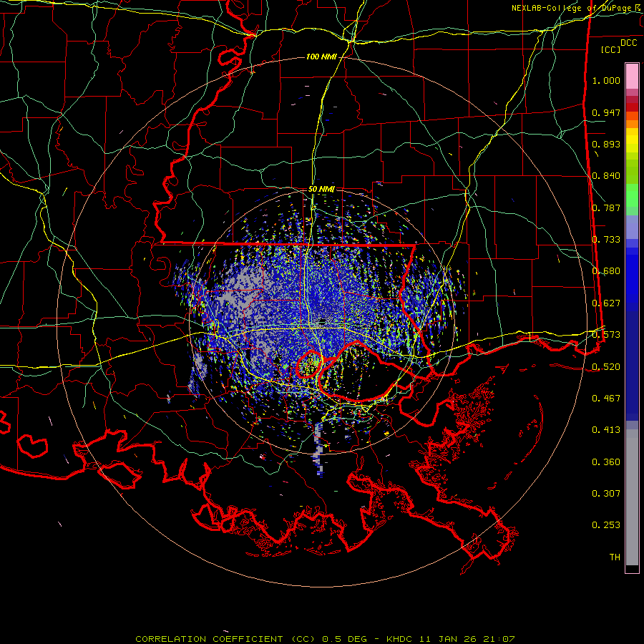Image resolution: width=644 pixels, height=644 pixels.
Task: Select the 0.253 legend value
Action: click(x=606, y=525)
